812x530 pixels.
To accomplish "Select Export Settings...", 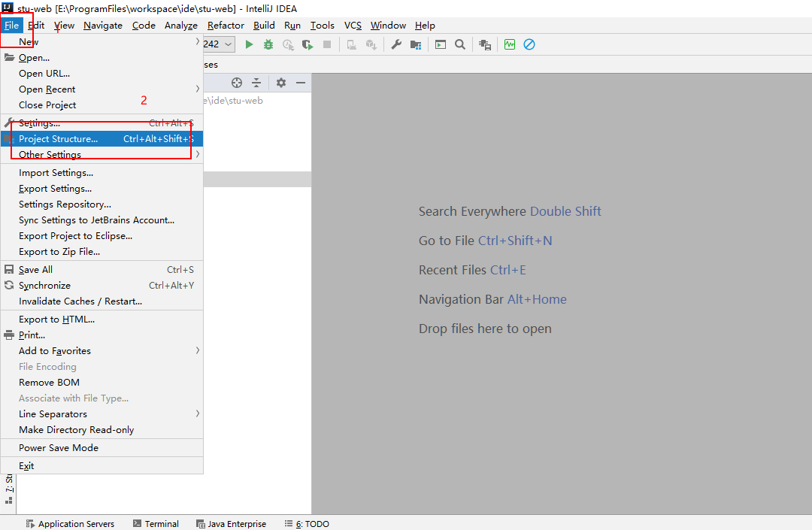I will tap(101, 189).
